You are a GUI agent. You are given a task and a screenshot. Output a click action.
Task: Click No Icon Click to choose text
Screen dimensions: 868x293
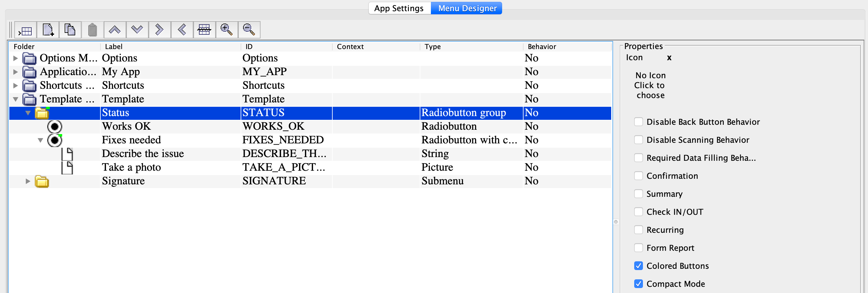pos(650,85)
